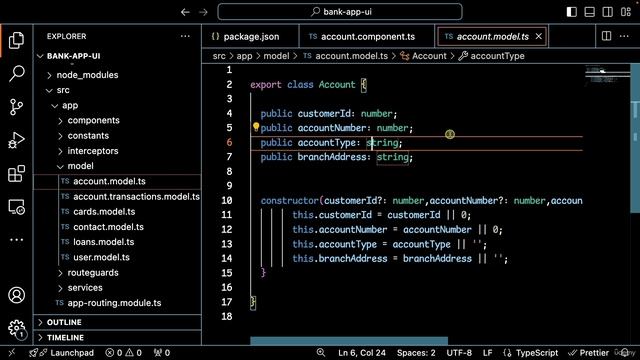Click the ports forwarded indicator
This screenshot has height=360, width=640.
coord(162,353)
